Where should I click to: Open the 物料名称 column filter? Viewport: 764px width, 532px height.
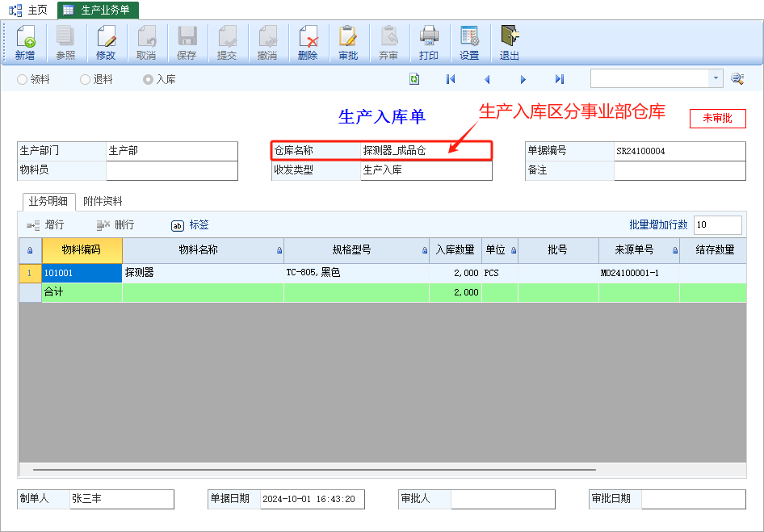pos(279,251)
